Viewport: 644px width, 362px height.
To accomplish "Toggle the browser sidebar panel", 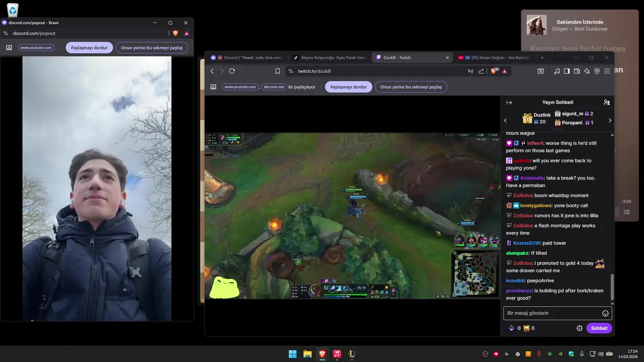I will (567, 71).
